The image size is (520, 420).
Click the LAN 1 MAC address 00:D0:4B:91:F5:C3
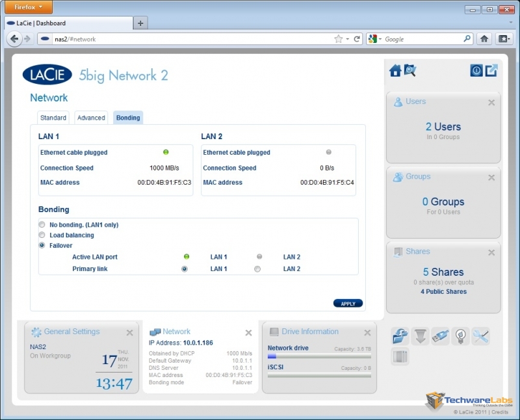tap(164, 183)
